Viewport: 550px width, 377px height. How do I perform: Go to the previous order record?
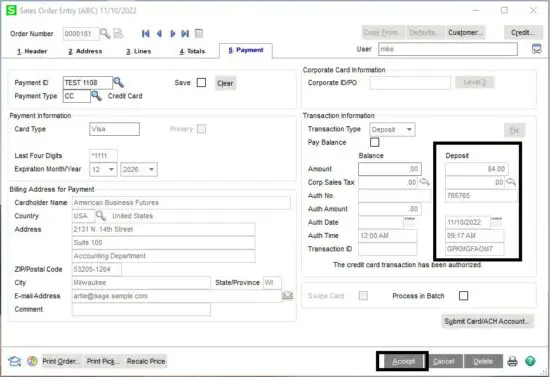[x=159, y=34]
